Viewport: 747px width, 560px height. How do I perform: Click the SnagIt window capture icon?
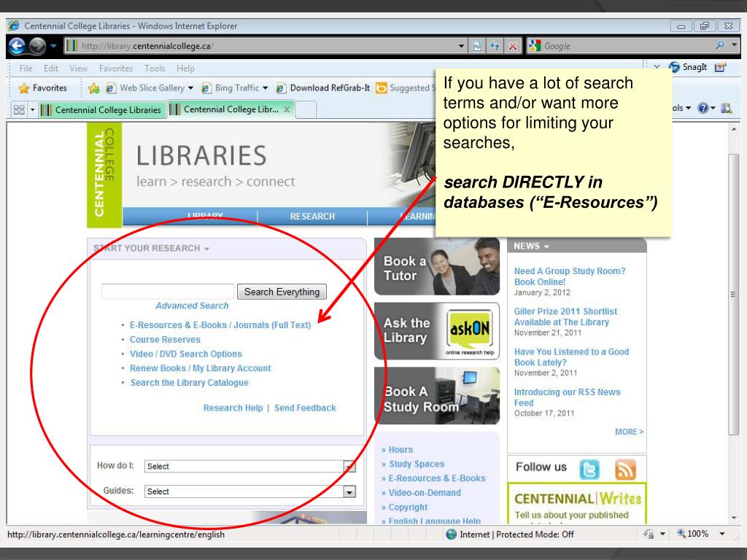(x=720, y=67)
